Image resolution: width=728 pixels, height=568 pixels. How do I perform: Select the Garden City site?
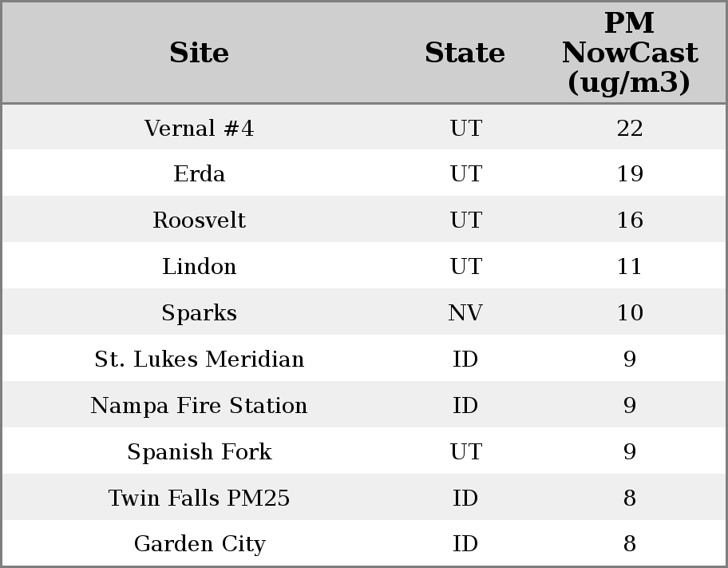pyautogui.click(x=199, y=544)
